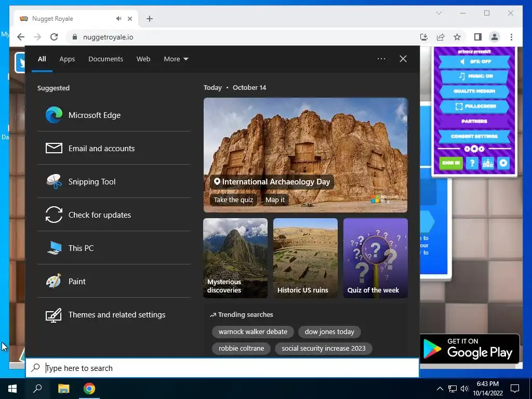Search trending 'warnock walker debate'

(253, 332)
